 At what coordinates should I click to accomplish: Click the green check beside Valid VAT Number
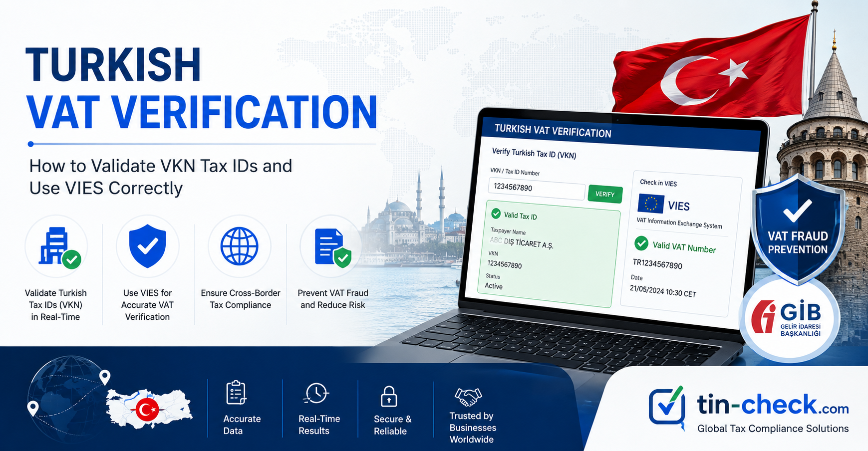(x=641, y=243)
